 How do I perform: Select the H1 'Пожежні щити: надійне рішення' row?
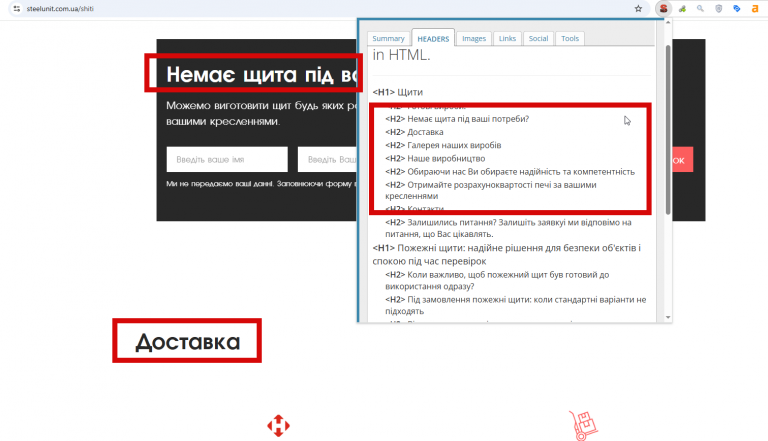point(506,254)
